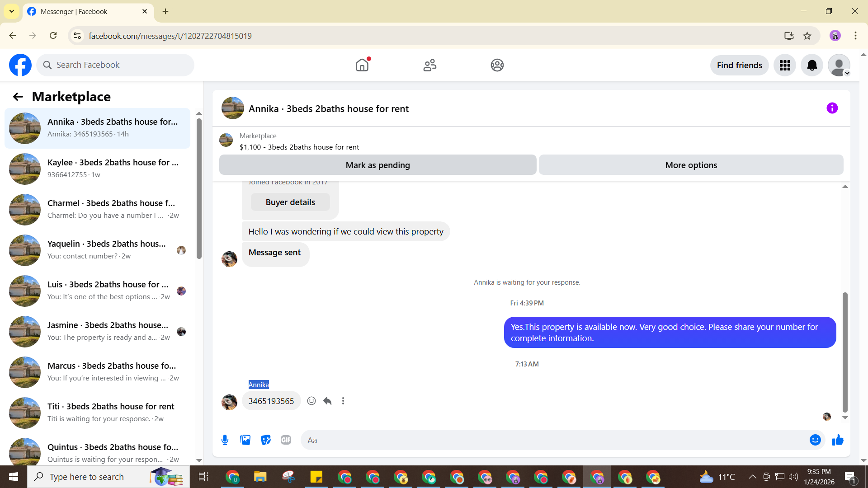The height and width of the screenshot is (488, 868).
Task: Expand the account profile menu
Action: coord(839,66)
